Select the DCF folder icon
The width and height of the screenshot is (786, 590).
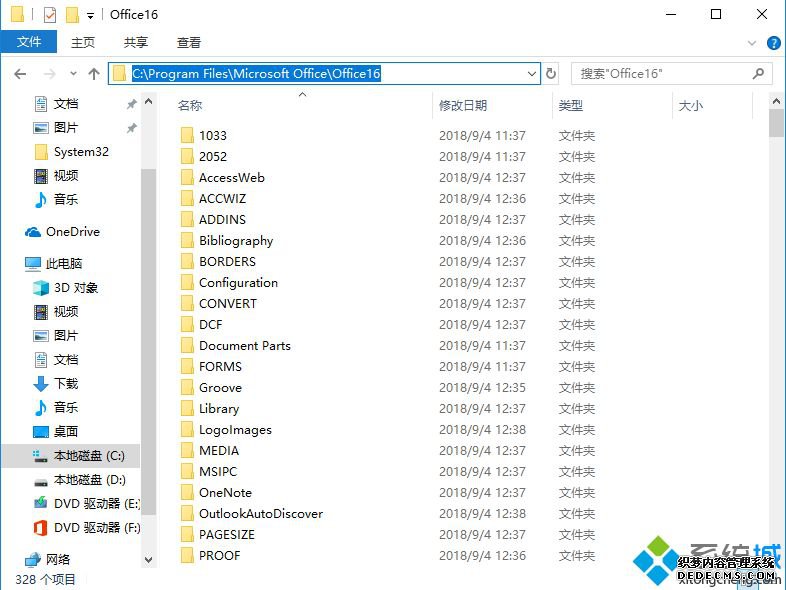pos(187,325)
